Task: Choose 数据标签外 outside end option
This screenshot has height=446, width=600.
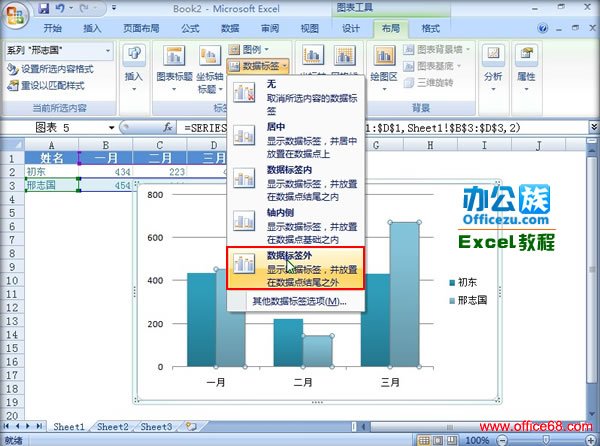Action: click(295, 268)
